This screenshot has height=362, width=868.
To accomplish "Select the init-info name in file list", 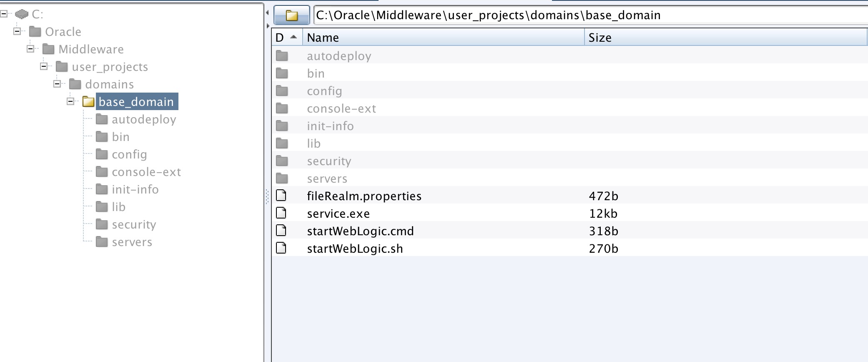I will (330, 126).
